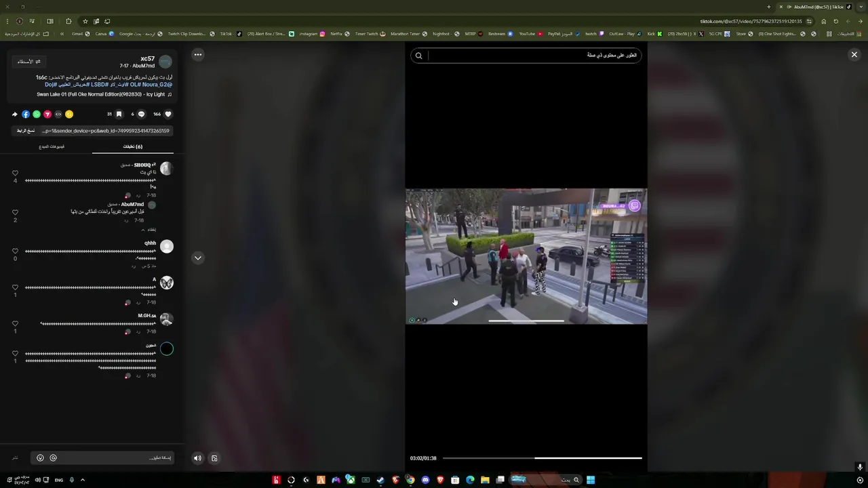The image size is (868, 488).
Task: Open the browser extensions puzzle icon
Action: click(68, 21)
